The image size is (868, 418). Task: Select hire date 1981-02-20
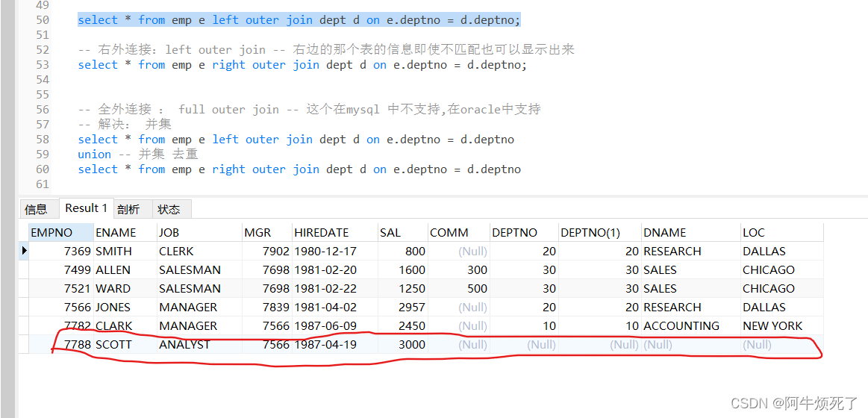point(335,270)
